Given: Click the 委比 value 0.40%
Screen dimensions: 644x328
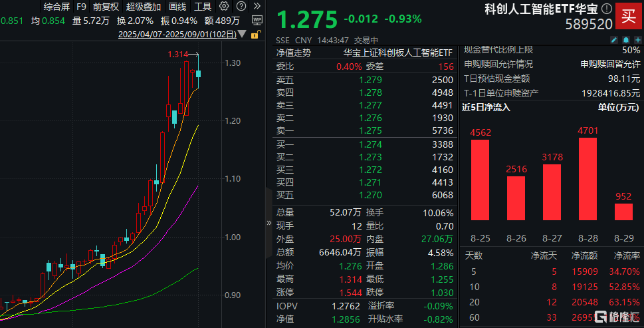Looking at the screenshot, I should pos(349,67).
